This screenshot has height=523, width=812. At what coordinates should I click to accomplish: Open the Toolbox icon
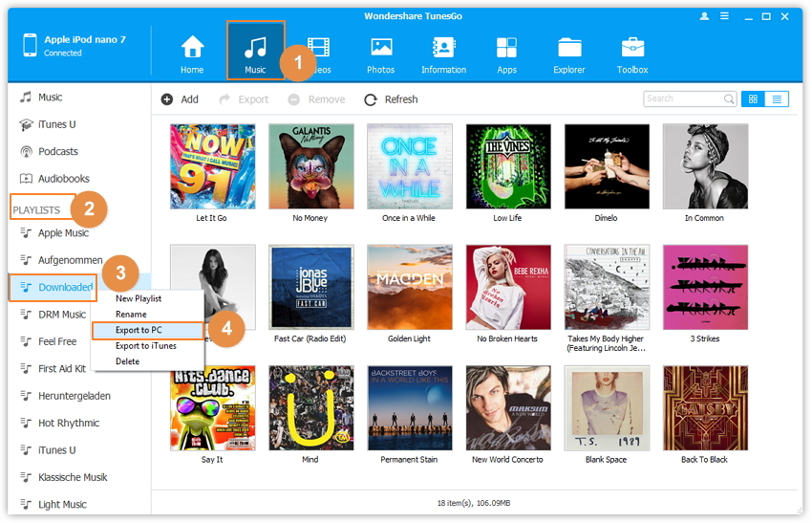click(x=632, y=48)
